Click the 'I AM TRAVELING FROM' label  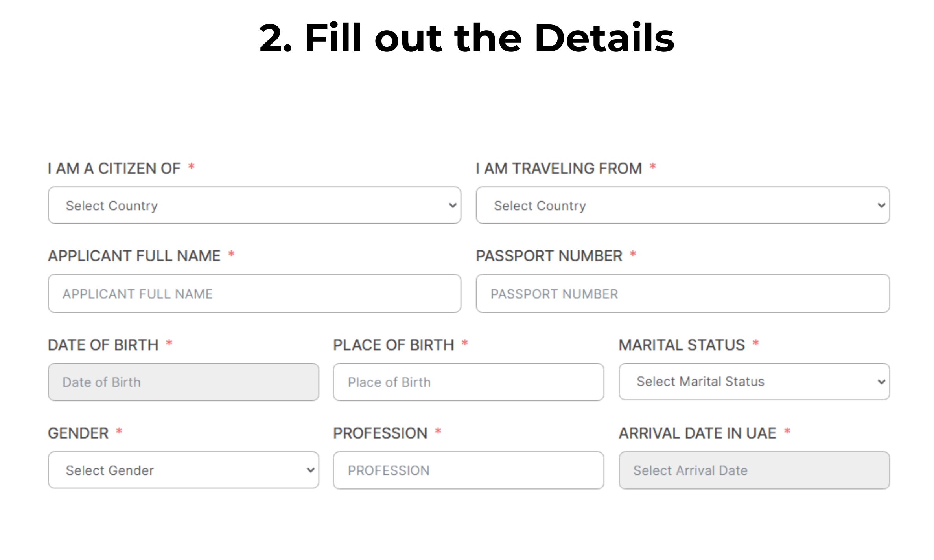[558, 169]
